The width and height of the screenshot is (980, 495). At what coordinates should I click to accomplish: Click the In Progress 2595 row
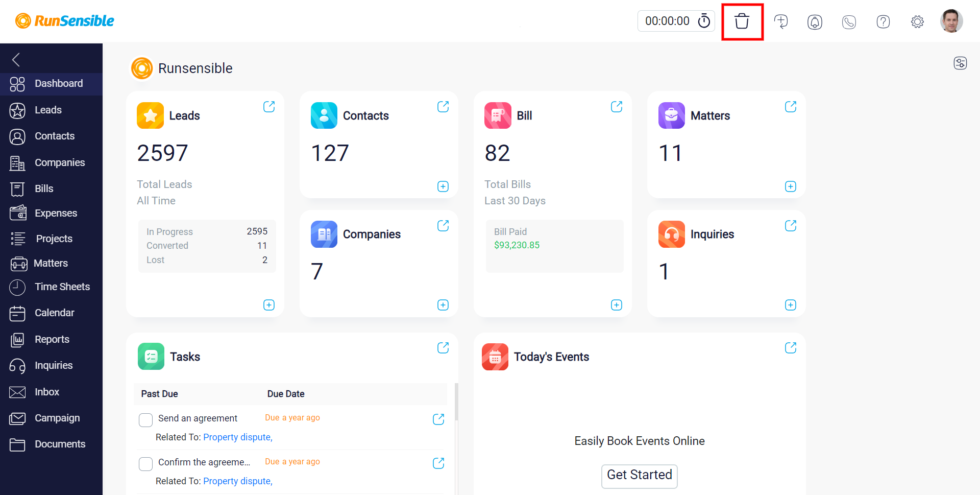click(x=207, y=231)
